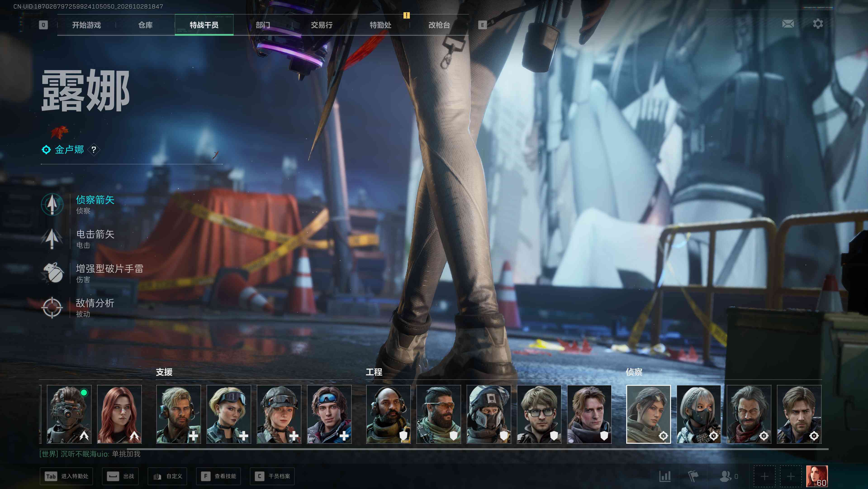Image resolution: width=868 pixels, height=489 pixels.
Task: Select the support operator with blue goggles
Action: pos(329,415)
